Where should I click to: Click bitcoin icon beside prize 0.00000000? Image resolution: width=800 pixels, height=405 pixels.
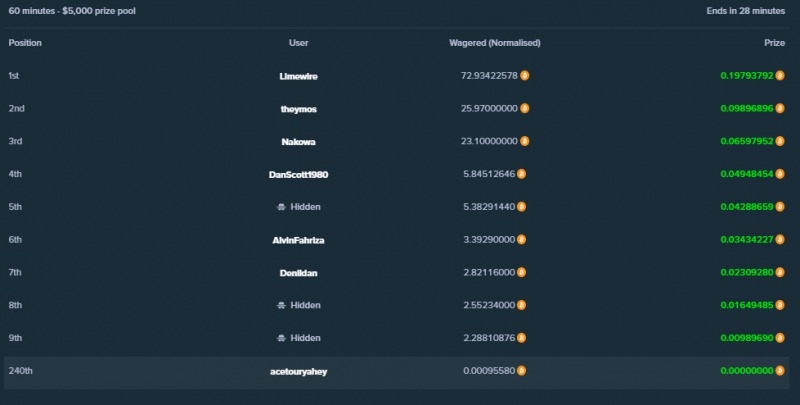[x=780, y=371]
